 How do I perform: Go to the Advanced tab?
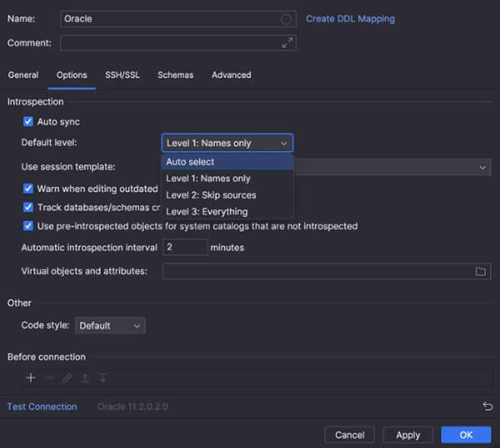(232, 75)
